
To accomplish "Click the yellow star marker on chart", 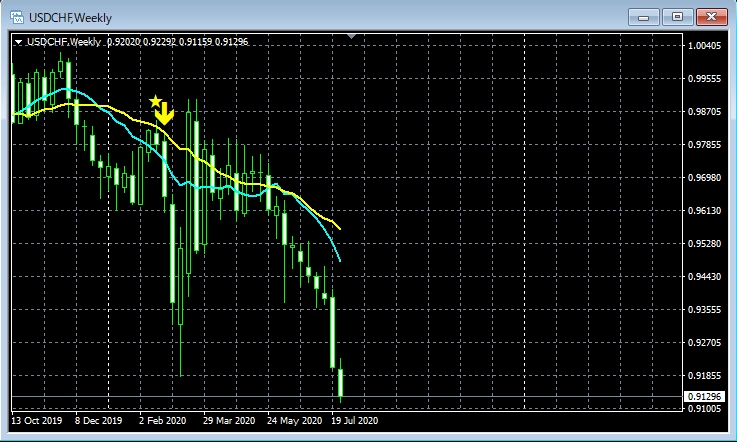I will coord(155,101).
